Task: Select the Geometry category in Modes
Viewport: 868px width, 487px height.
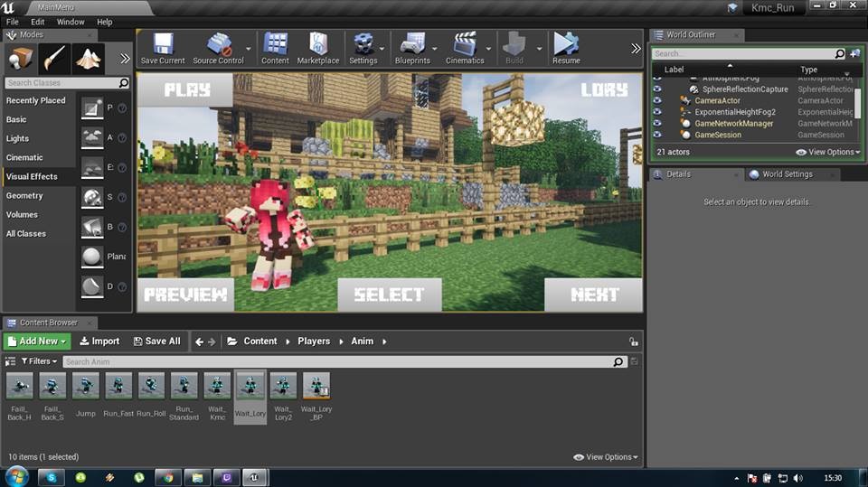Action: click(24, 196)
